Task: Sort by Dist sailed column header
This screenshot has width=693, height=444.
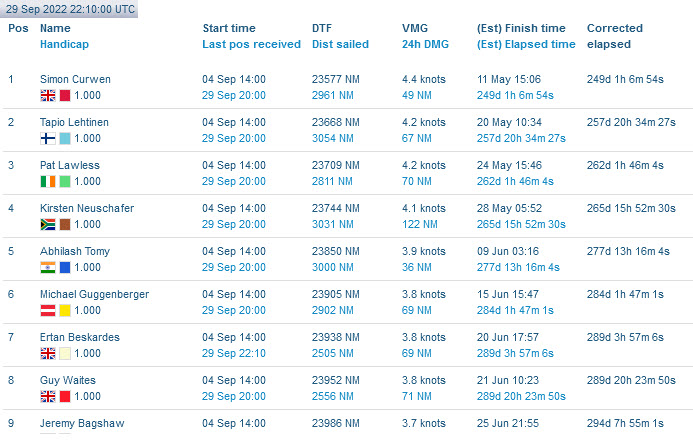Action: (340, 44)
